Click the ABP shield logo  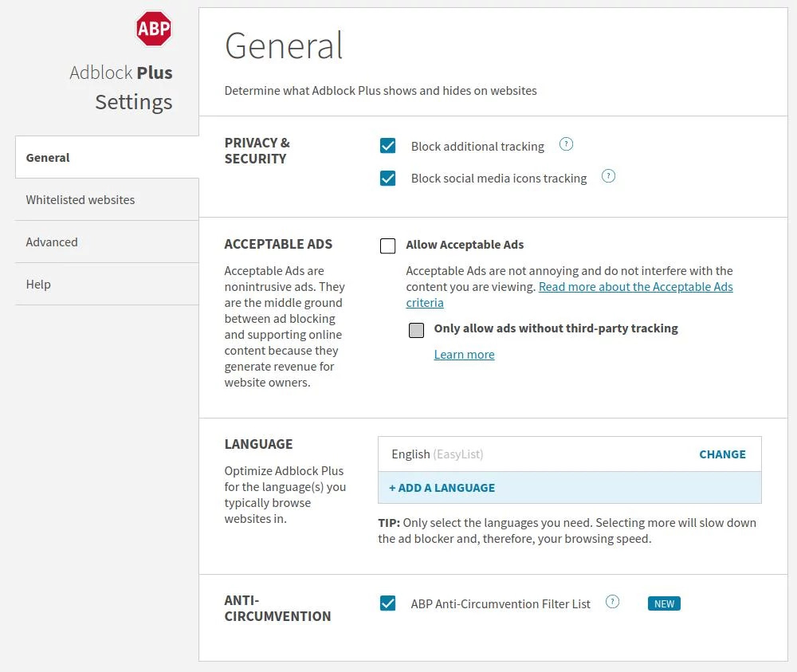[x=153, y=29]
